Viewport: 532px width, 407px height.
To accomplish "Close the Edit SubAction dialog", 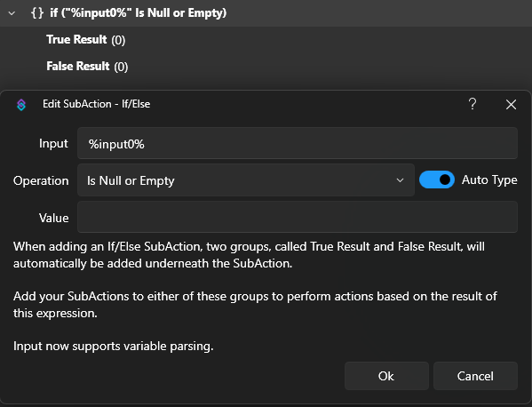I will pos(511,104).
